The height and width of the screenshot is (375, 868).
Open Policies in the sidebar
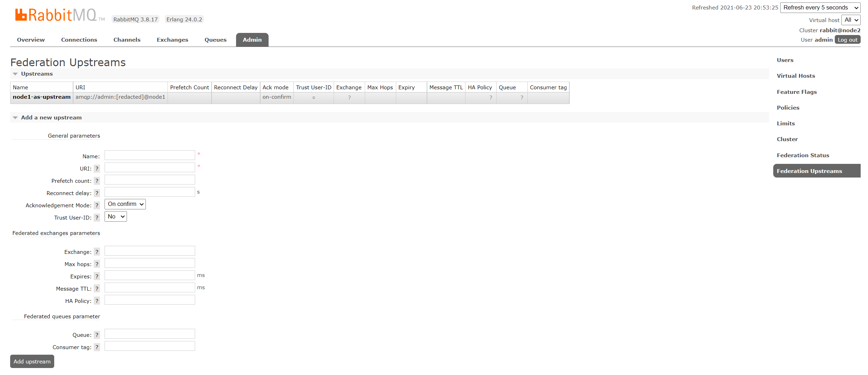pos(788,108)
